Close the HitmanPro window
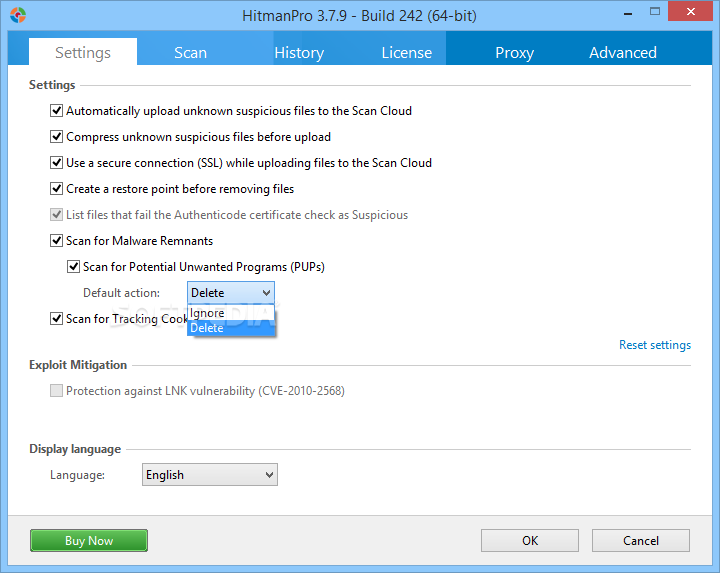 691,12
